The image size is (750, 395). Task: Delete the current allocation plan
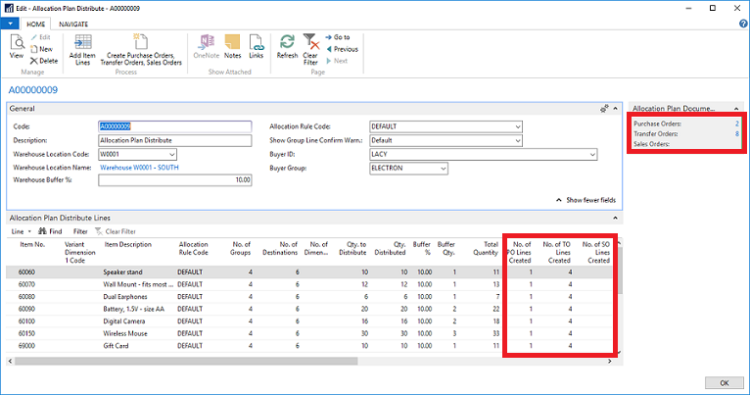coord(44,61)
